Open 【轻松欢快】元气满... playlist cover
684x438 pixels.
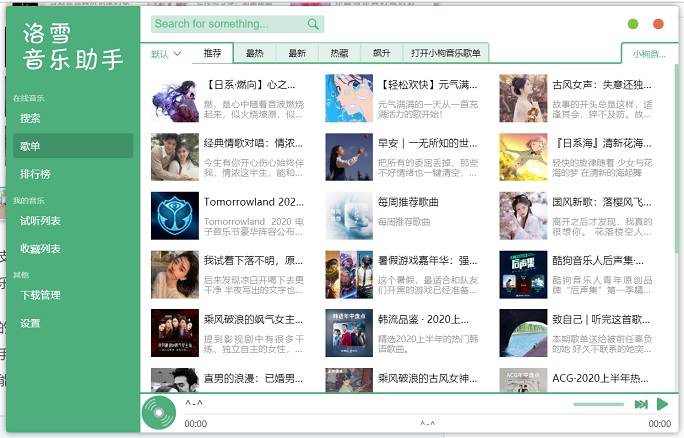(349, 98)
